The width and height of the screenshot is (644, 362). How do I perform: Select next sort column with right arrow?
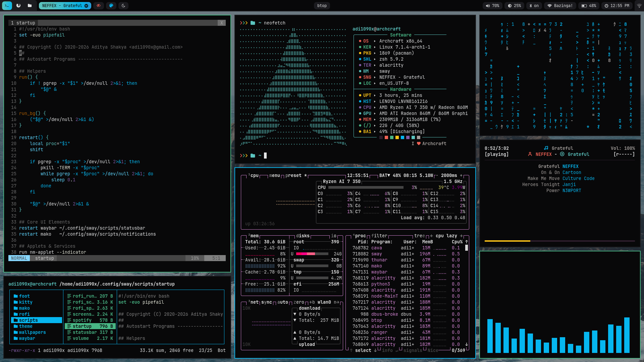[x=461, y=236]
